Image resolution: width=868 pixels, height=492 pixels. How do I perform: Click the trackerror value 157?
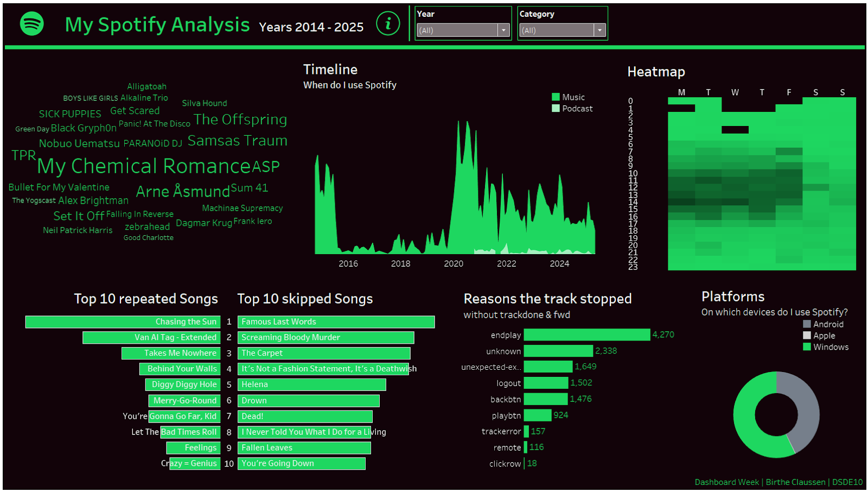click(x=538, y=431)
